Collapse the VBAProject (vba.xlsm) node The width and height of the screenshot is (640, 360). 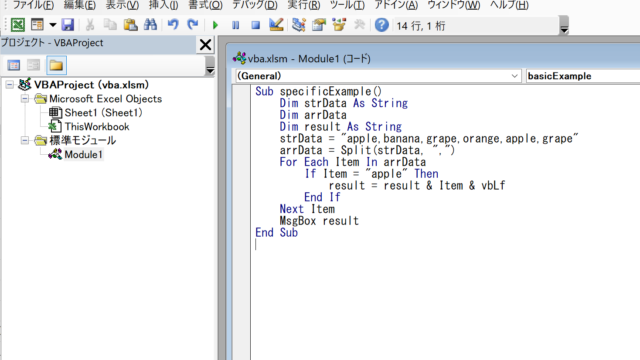point(9,85)
